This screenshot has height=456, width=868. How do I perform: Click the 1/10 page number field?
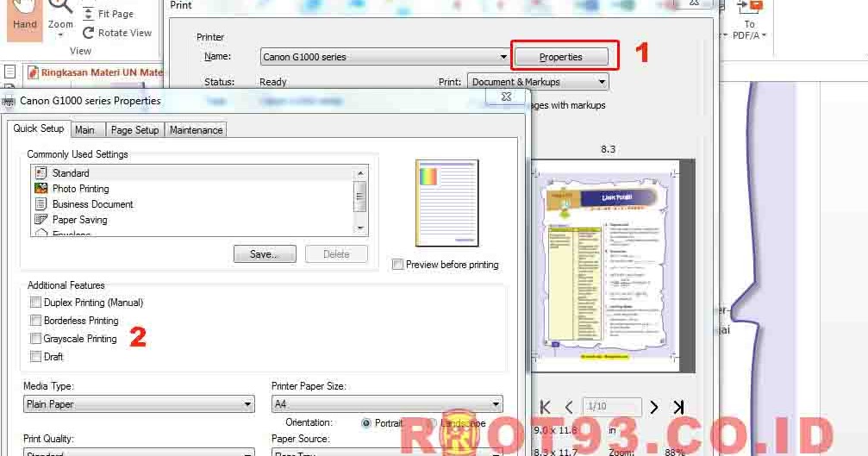[x=612, y=407]
